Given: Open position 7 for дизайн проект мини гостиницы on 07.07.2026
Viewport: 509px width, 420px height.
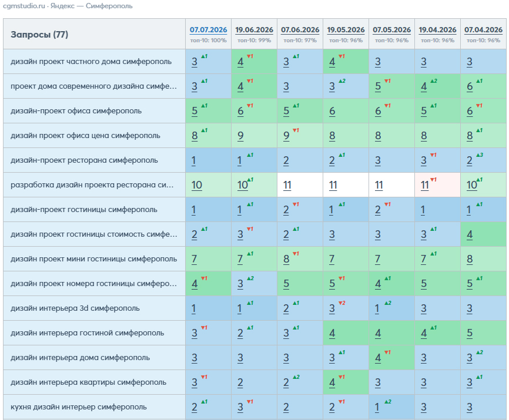Looking at the screenshot, I should (194, 259).
